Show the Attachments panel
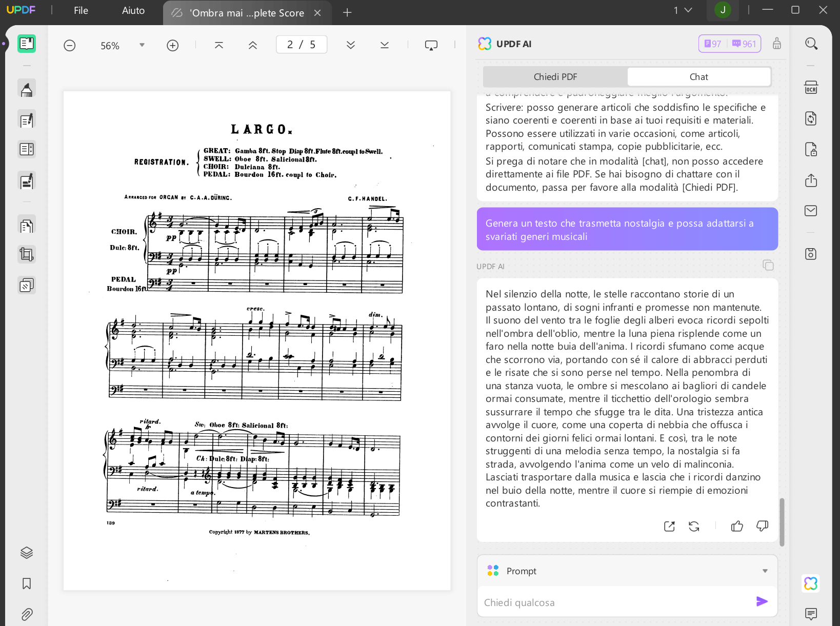 click(x=27, y=614)
